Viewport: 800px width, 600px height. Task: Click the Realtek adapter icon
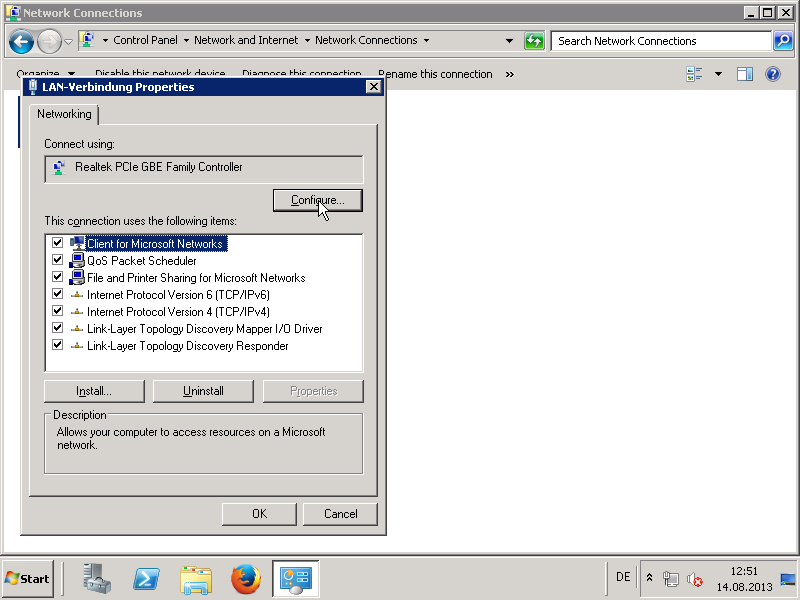(60, 167)
